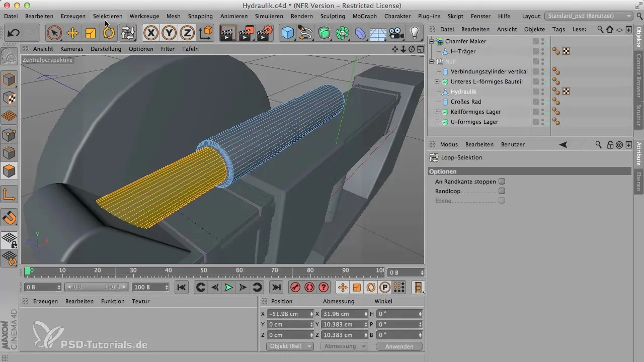The height and width of the screenshot is (362, 644).
Task: Switch to Polygons mode
Action: (x=10, y=171)
